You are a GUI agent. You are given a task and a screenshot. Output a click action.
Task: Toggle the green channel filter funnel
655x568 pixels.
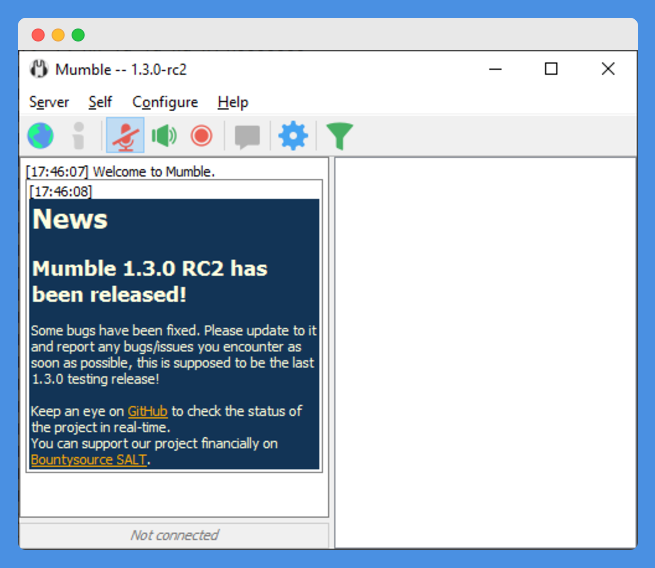click(339, 136)
